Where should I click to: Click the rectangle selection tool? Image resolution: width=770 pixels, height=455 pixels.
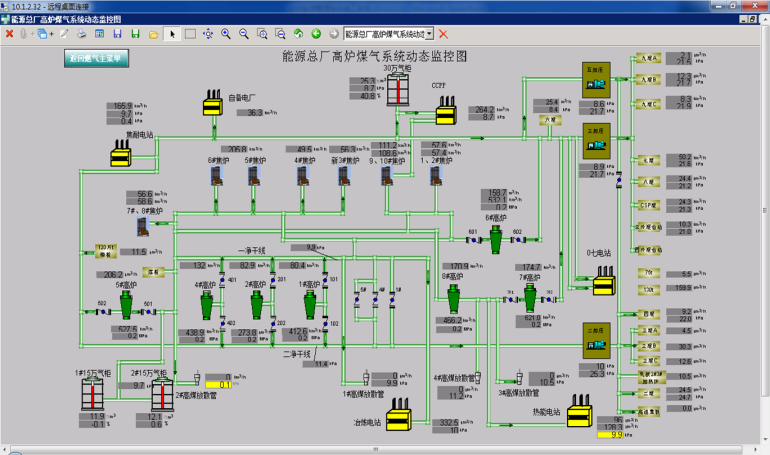pyautogui.click(x=190, y=33)
